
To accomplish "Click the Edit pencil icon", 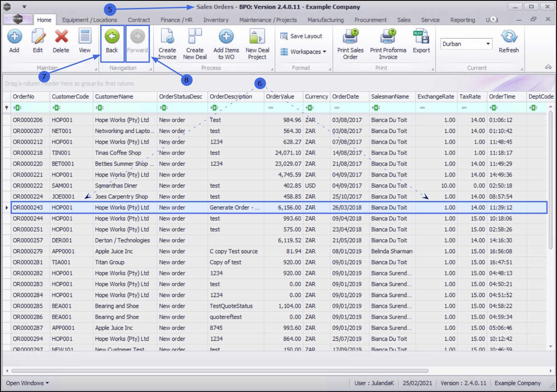I will point(38,37).
